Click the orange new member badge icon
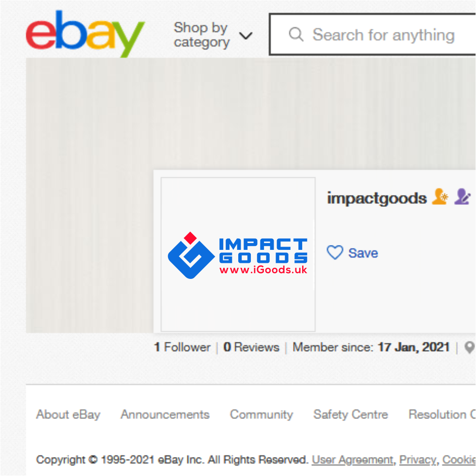Image resolution: width=476 pixels, height=476 pixels. 440,197
